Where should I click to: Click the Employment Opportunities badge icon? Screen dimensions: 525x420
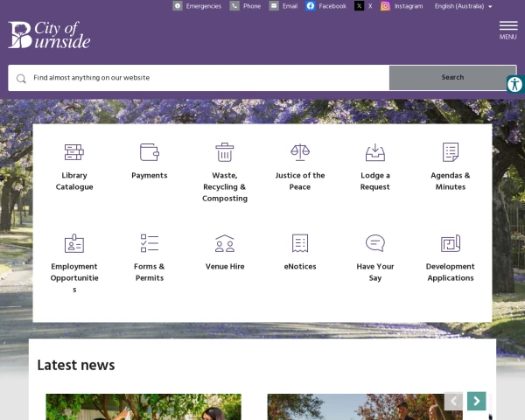coord(74,243)
